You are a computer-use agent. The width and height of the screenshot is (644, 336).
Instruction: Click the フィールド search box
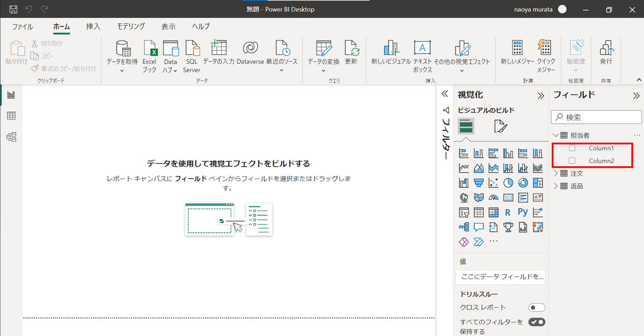(x=596, y=117)
